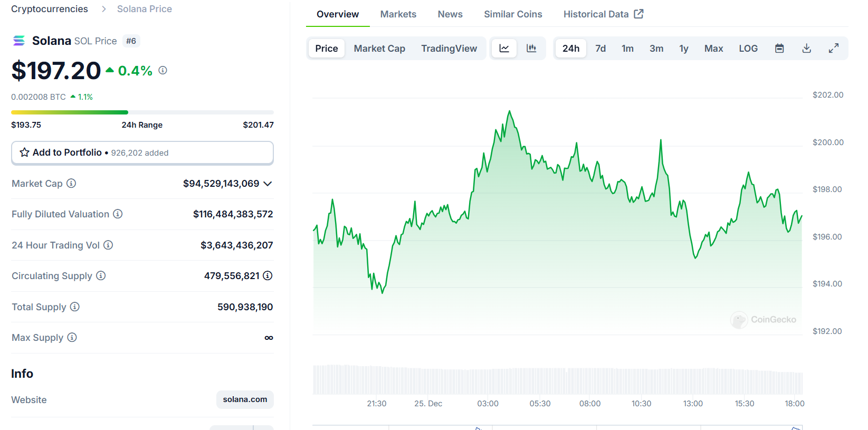Screen dimensions: 868x430
Task: Open the Overview tab
Action: [x=338, y=14]
